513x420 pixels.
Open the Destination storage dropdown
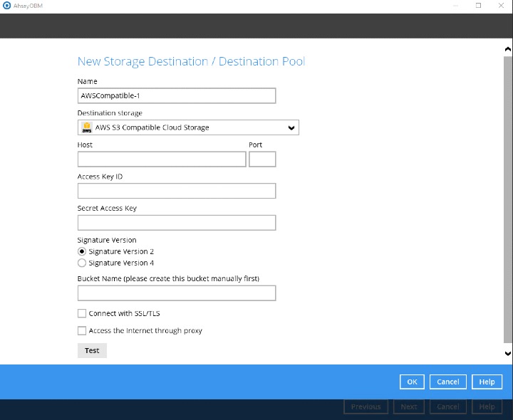(x=187, y=127)
